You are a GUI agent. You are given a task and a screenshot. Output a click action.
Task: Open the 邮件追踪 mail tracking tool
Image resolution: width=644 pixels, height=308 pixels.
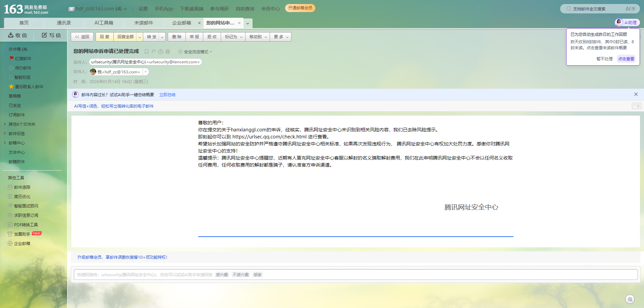click(22, 187)
